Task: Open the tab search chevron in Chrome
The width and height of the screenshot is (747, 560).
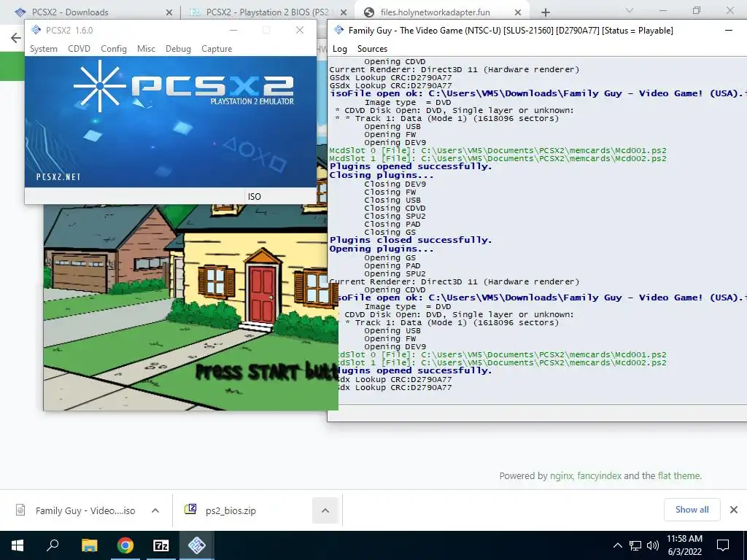Action: pos(630,10)
